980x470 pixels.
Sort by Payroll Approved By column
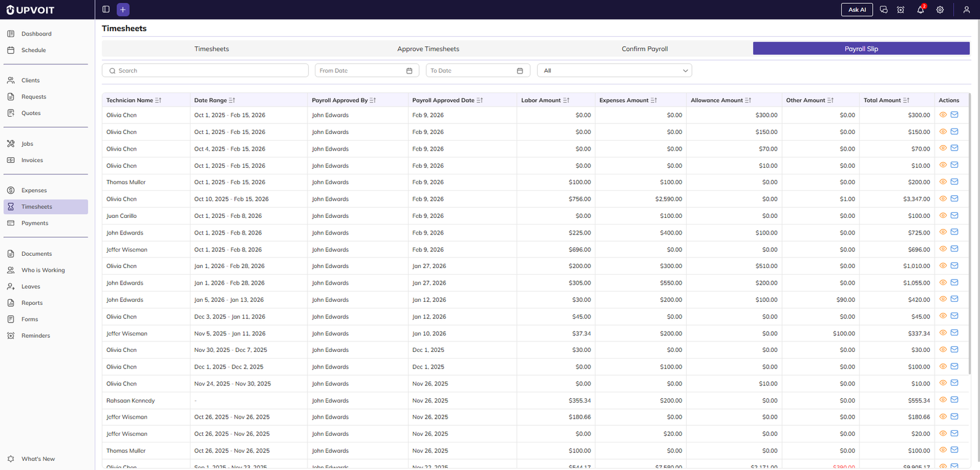coord(373,100)
